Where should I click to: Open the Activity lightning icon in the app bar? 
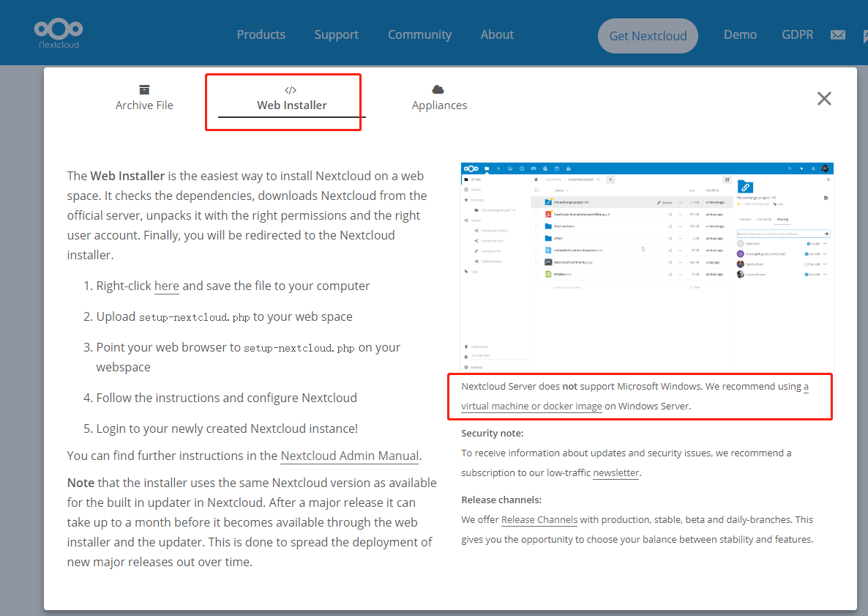(x=498, y=168)
